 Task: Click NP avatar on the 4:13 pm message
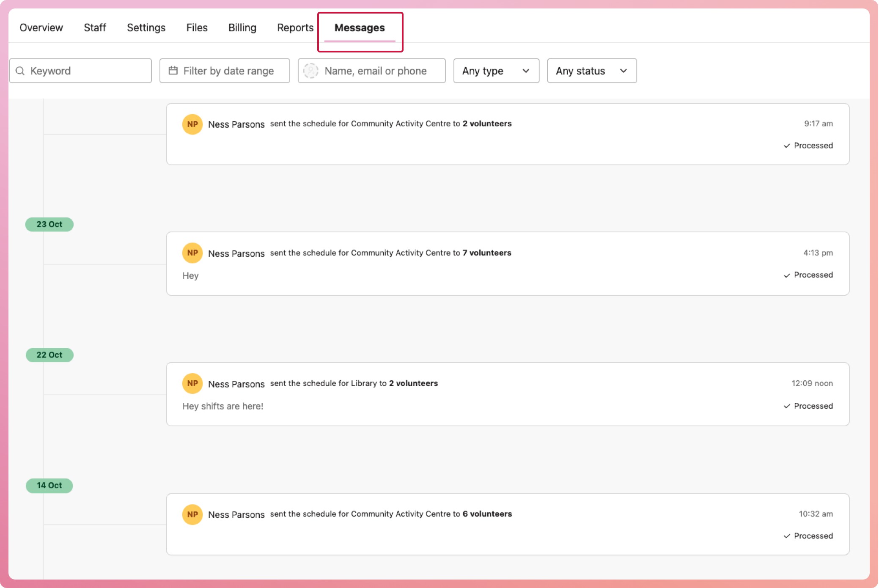point(192,253)
